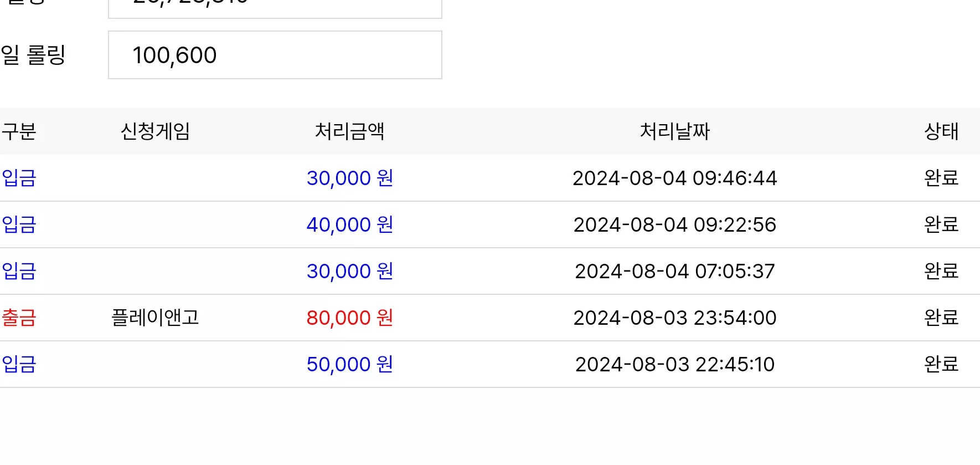The width and height of the screenshot is (980, 465).
Task: Click the red 80,000 원 amount
Action: [x=350, y=318]
